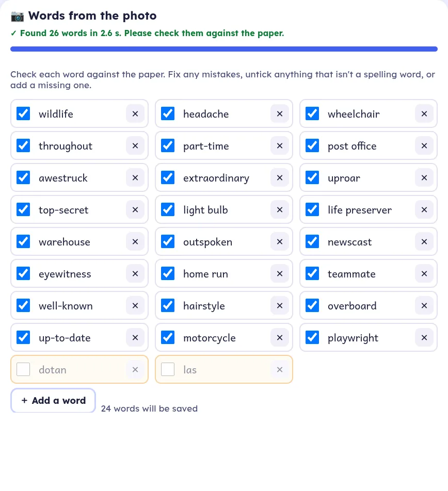Uncheck the post office word
This screenshot has width=448, height=491.
(312, 145)
